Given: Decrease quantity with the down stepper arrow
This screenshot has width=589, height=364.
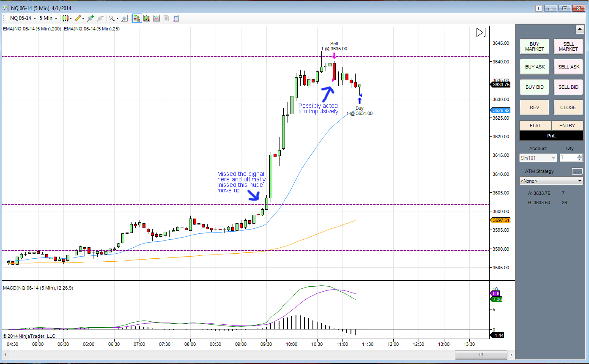Looking at the screenshot, I should coord(580,160).
